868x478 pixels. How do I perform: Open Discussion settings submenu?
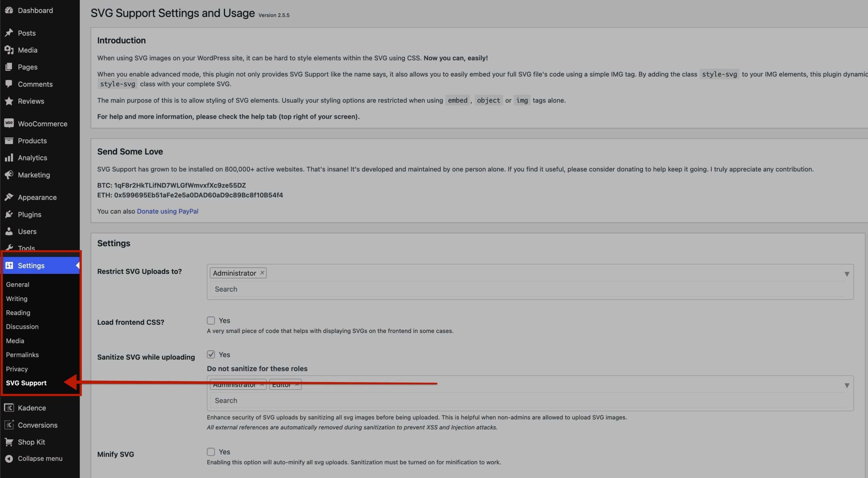[x=22, y=327]
